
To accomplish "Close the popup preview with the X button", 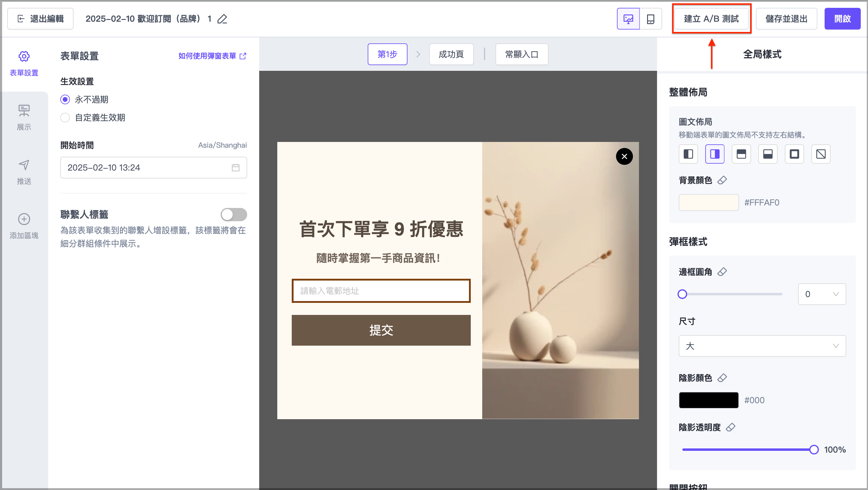I will coord(624,156).
